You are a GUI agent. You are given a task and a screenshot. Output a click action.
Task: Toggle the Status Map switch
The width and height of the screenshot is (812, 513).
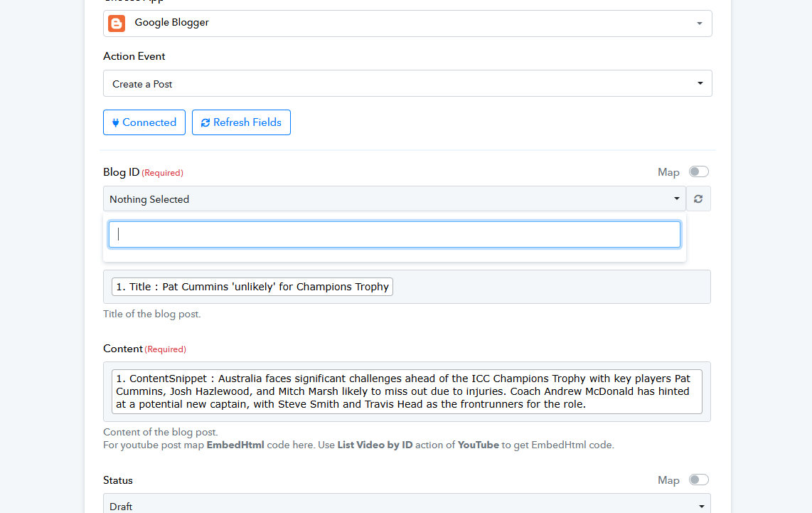[x=698, y=480]
